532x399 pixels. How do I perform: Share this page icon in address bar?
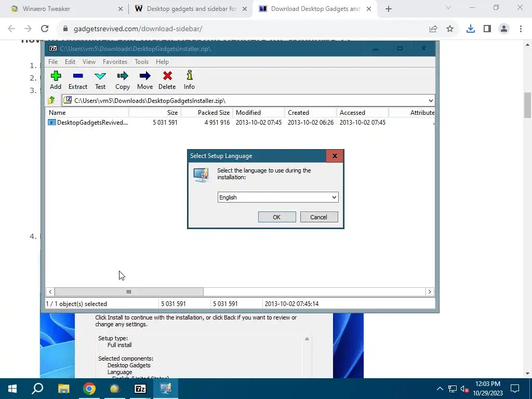coord(433,29)
